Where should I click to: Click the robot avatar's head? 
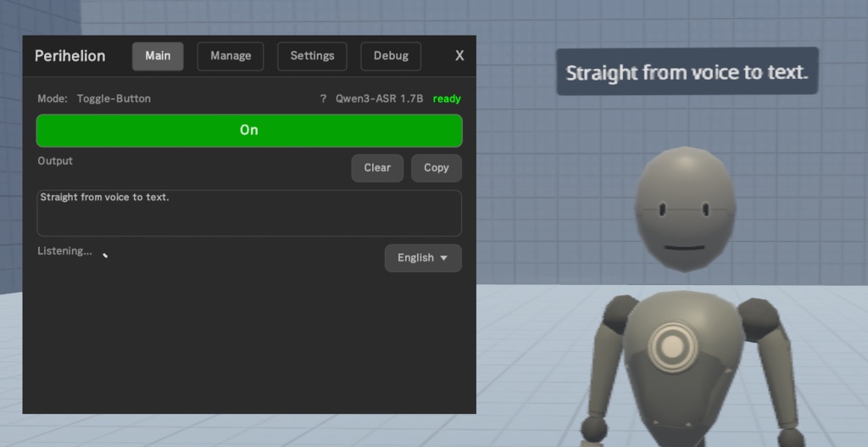click(685, 210)
